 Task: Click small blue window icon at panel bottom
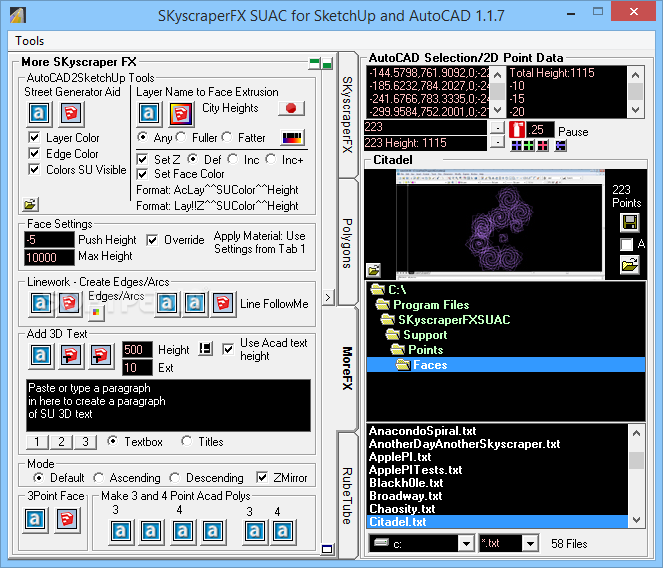(x=327, y=549)
